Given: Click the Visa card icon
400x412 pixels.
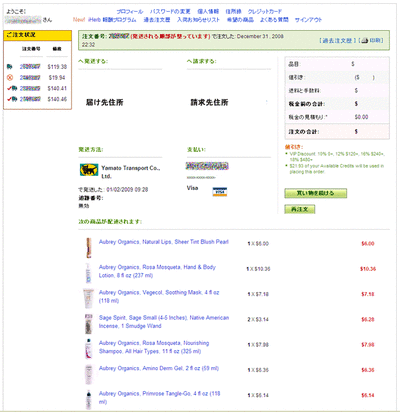Looking at the screenshot, I should (220, 192).
